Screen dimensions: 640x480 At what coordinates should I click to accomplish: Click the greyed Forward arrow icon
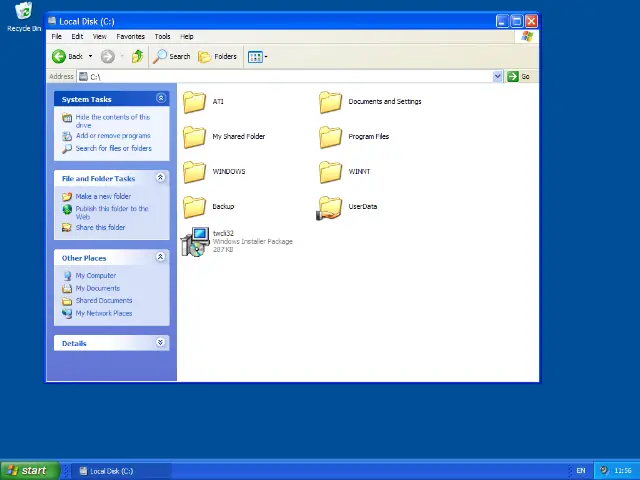(x=108, y=56)
